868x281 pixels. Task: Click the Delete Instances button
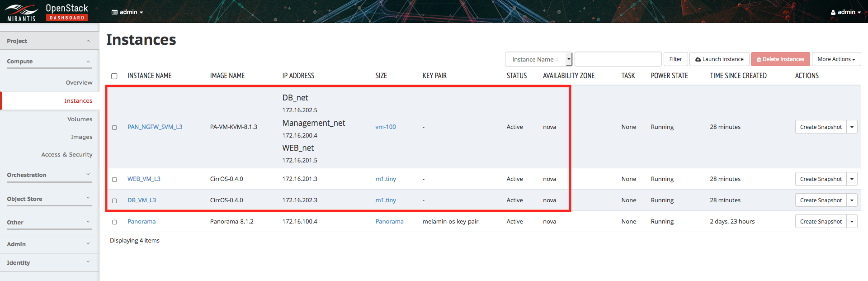(780, 59)
